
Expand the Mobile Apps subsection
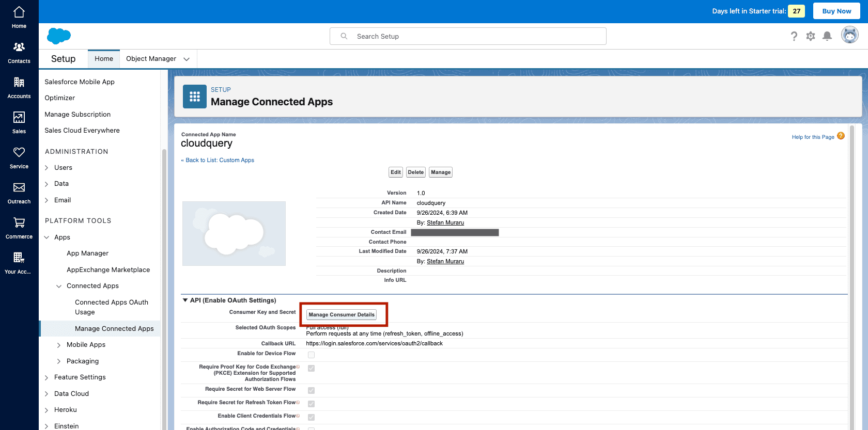tap(59, 345)
